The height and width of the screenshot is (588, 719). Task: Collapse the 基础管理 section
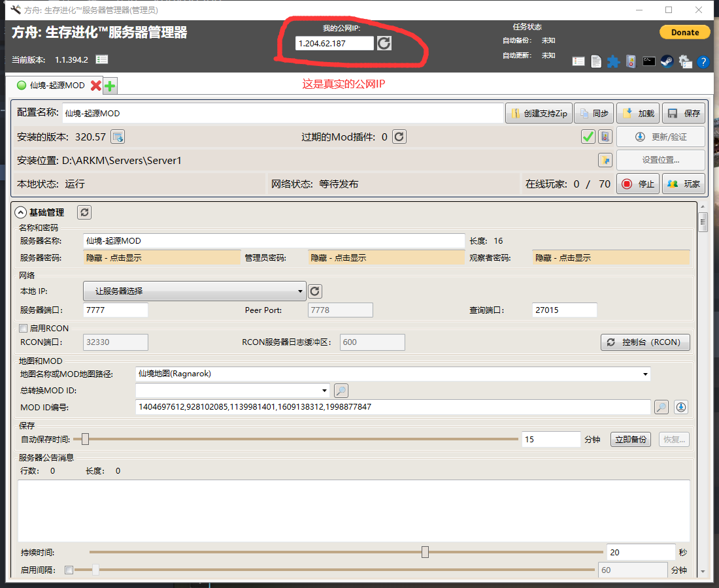pyautogui.click(x=21, y=212)
